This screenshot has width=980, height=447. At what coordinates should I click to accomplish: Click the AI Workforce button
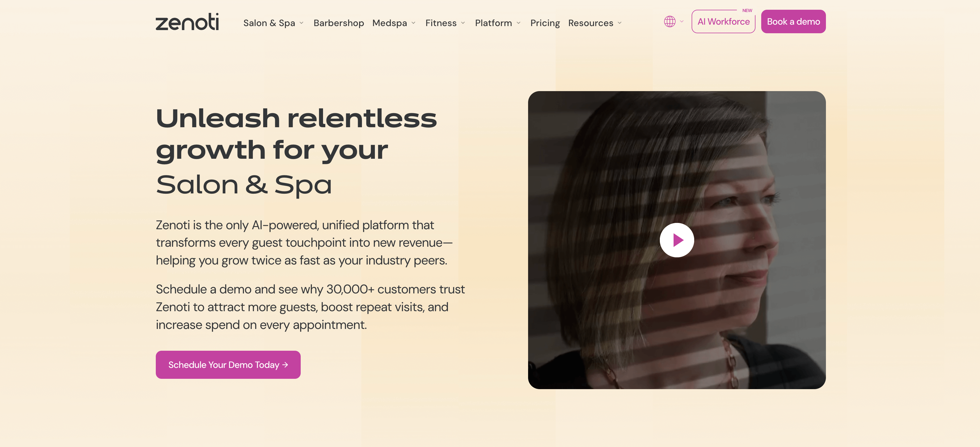coord(723,22)
